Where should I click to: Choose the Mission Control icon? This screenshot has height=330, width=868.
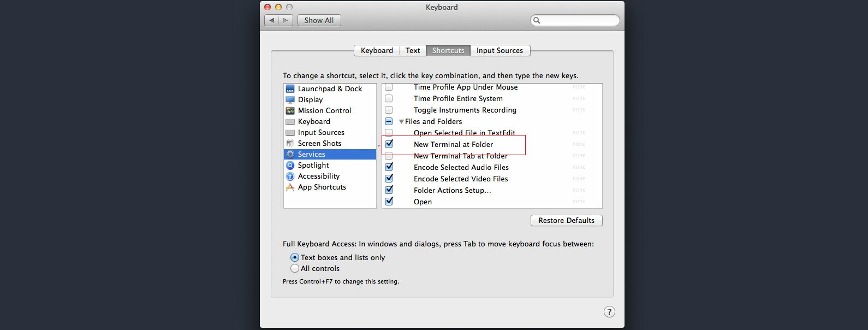(x=290, y=110)
